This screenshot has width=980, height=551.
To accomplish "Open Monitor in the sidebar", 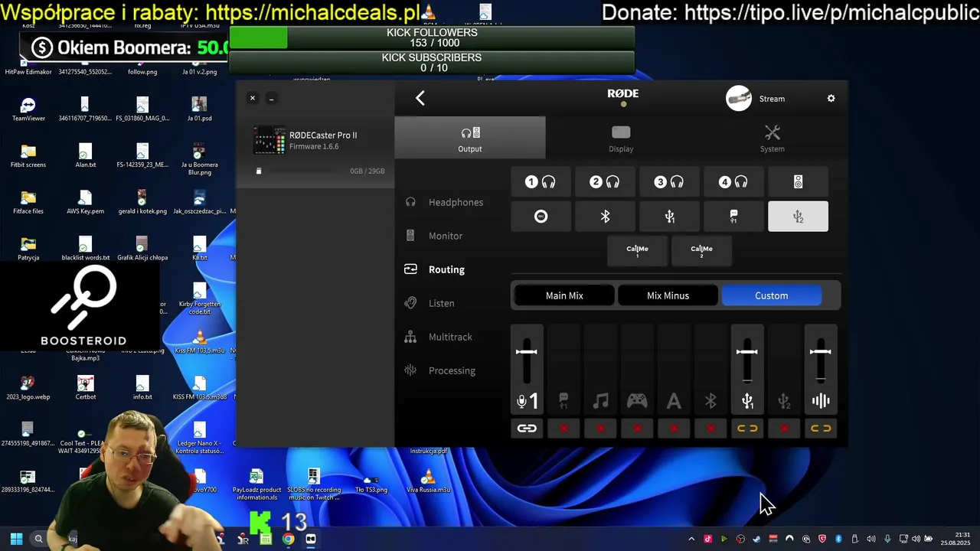I will (434, 236).
